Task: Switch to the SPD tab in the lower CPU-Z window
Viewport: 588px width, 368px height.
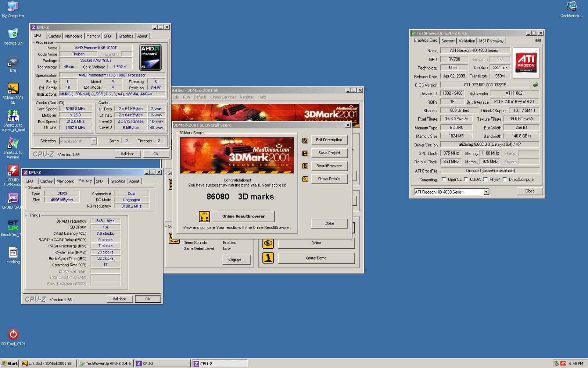Action: pos(99,181)
